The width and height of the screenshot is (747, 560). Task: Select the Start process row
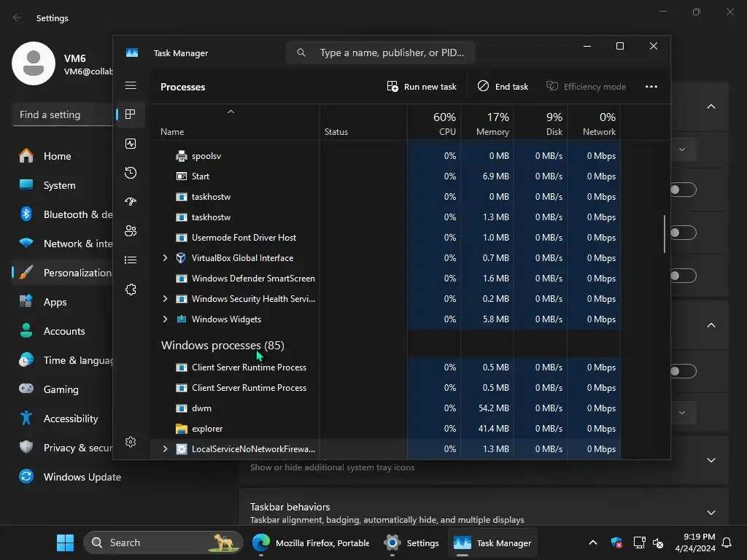click(x=385, y=176)
